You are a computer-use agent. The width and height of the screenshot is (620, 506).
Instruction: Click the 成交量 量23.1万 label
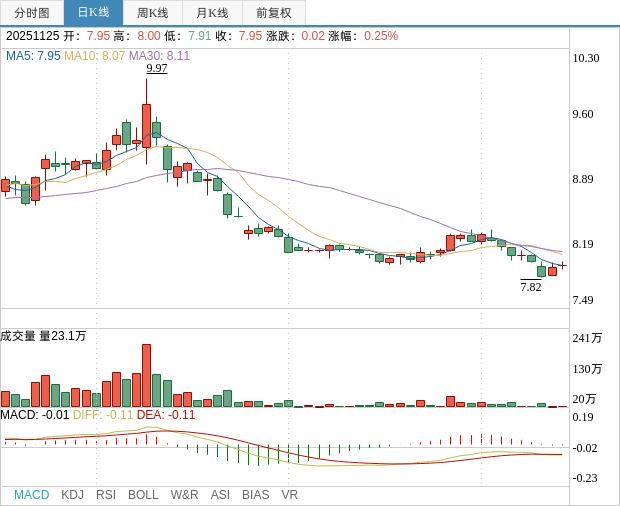(43, 336)
